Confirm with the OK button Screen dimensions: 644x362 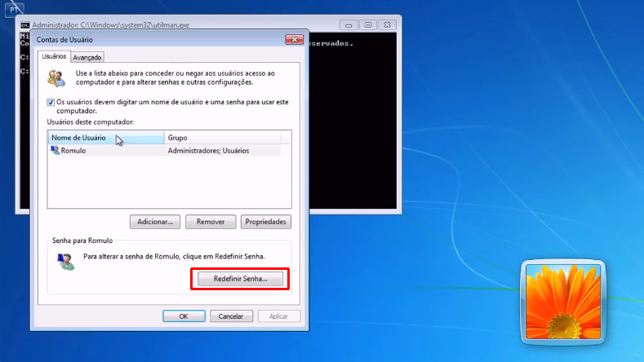(184, 316)
